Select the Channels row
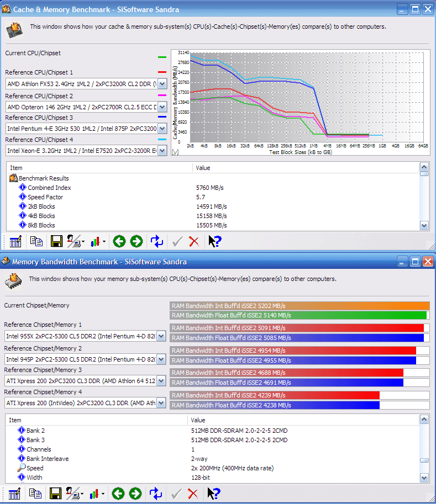The width and height of the screenshot is (436, 504). tap(212, 449)
